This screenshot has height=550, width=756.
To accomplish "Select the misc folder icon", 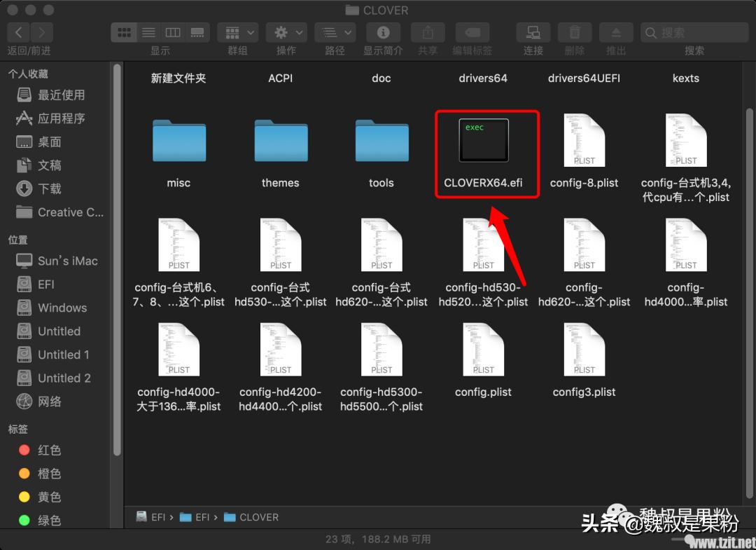I will click(x=179, y=140).
